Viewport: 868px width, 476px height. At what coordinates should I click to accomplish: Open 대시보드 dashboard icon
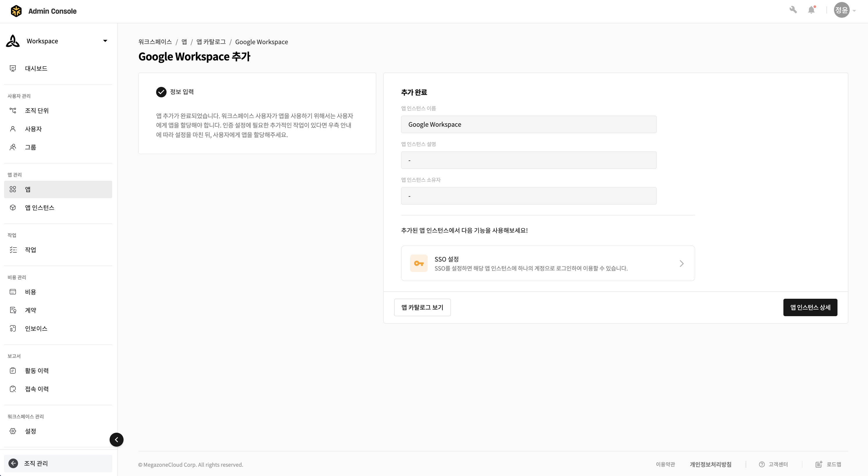13,68
